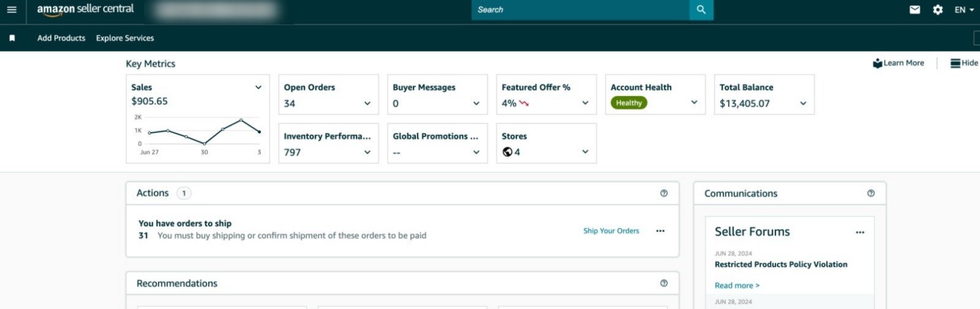Open the EN language selector
This screenshot has height=309, width=980.
click(x=964, y=10)
